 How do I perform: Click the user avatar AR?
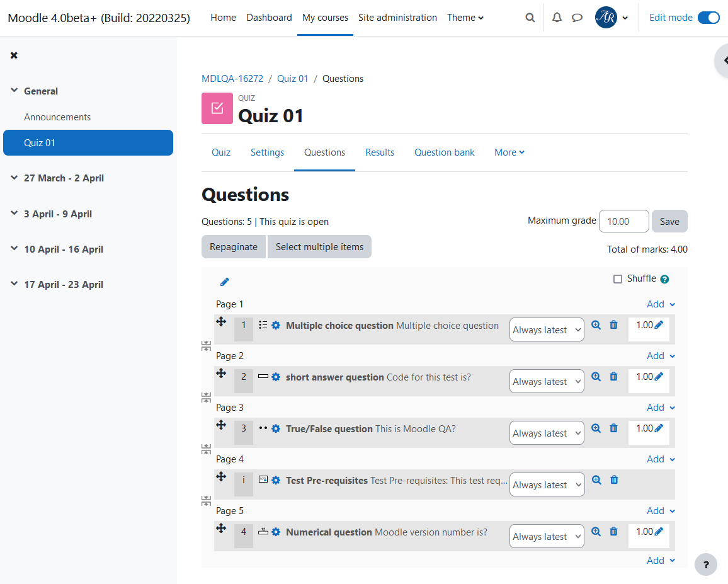click(606, 18)
